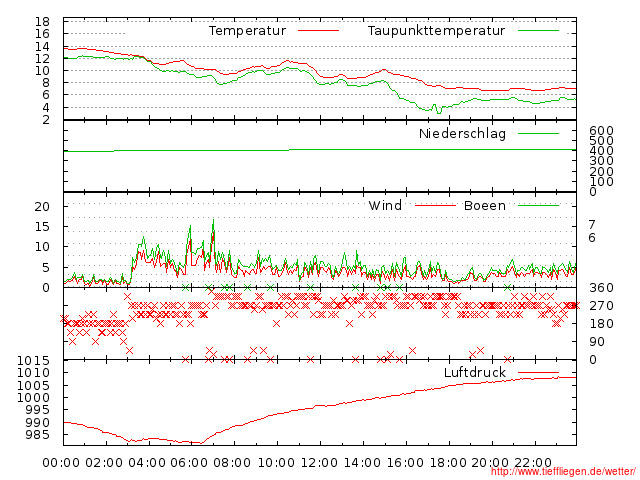The width and height of the screenshot is (640, 480).
Task: Click the 18 temperature axis value
Action: coord(42,22)
